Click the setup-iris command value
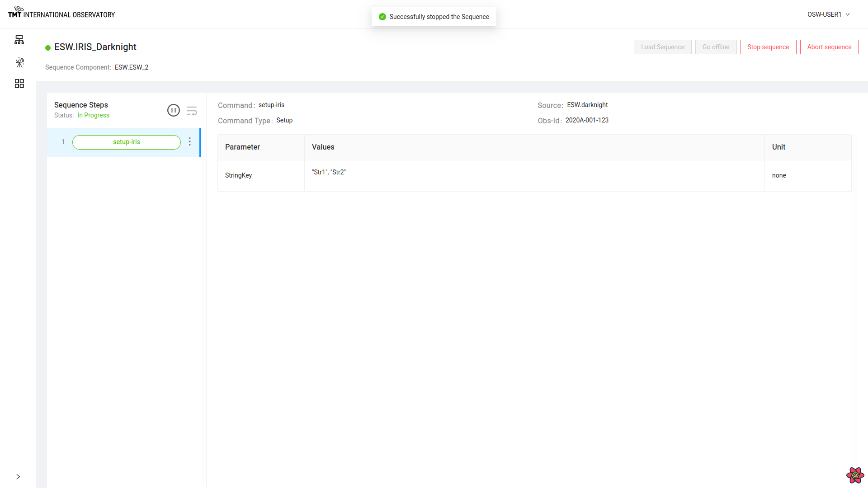This screenshot has height=488, width=868. pyautogui.click(x=271, y=105)
